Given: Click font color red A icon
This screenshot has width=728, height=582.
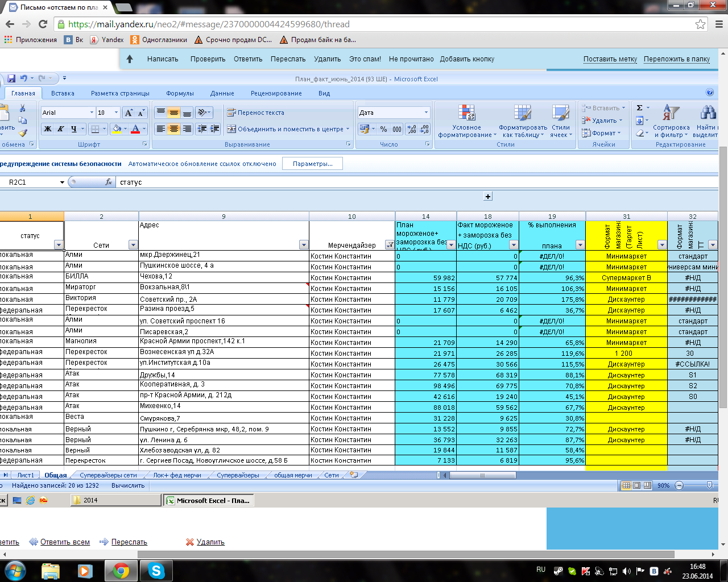Looking at the screenshot, I should [x=135, y=129].
